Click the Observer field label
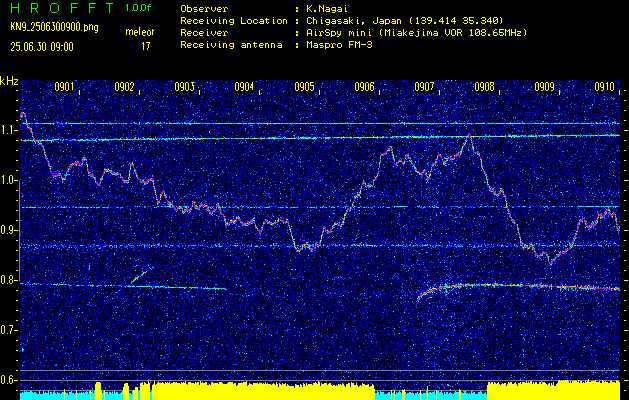 [204, 9]
